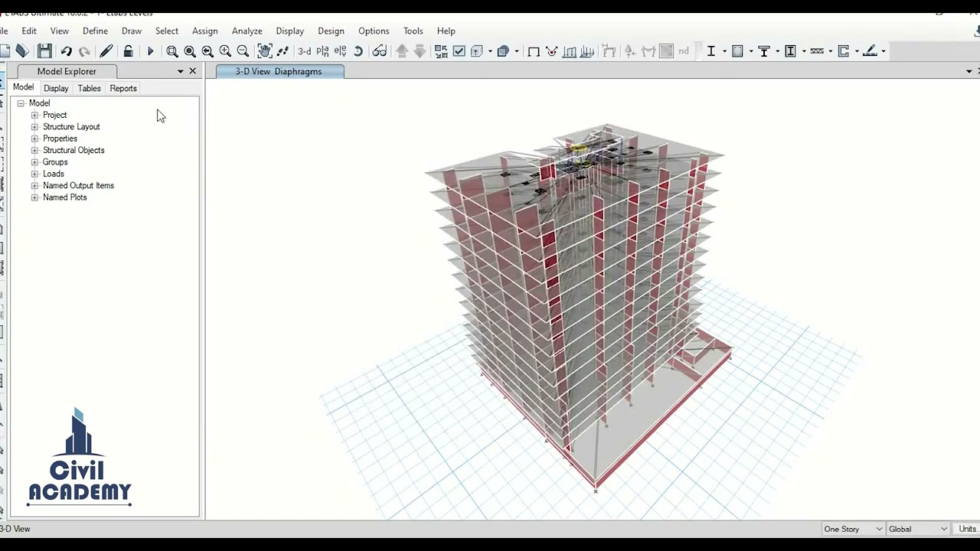Click the pencil refresh-view icon
Viewport: 980px width, 551px height.
106,51
